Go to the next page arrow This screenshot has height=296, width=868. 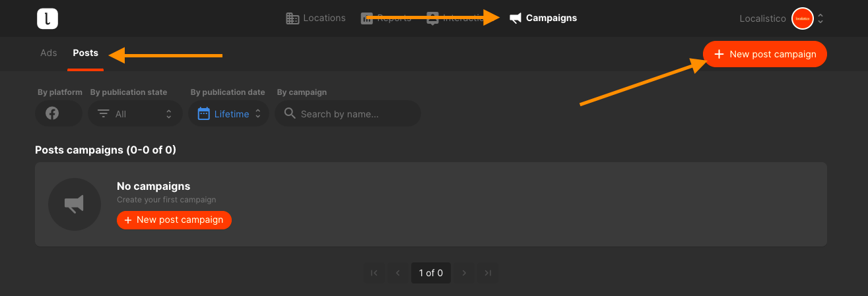[464, 272]
